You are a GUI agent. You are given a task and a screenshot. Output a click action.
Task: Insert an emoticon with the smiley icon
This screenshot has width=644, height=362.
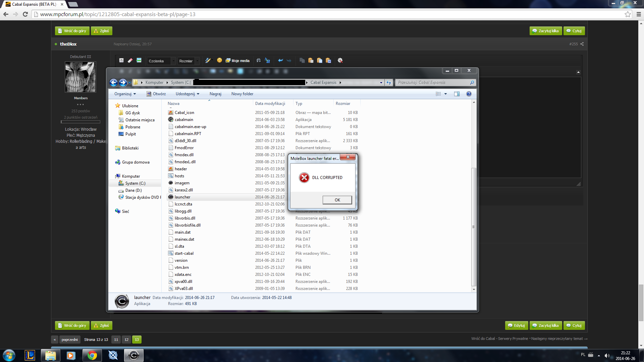click(x=219, y=60)
